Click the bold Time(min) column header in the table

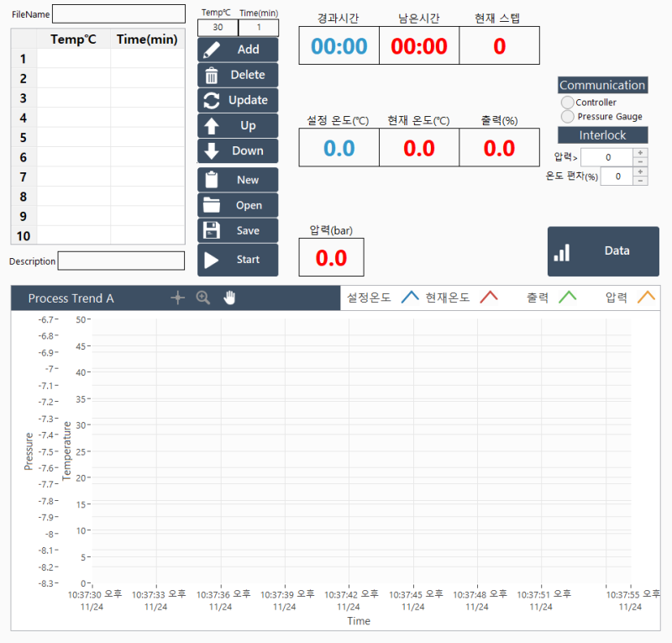click(x=148, y=39)
